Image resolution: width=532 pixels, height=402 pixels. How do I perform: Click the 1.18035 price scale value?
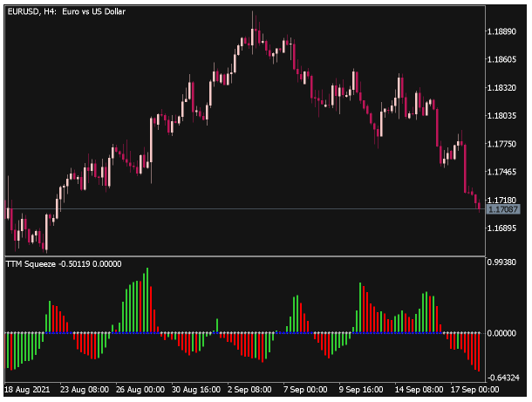click(x=501, y=116)
